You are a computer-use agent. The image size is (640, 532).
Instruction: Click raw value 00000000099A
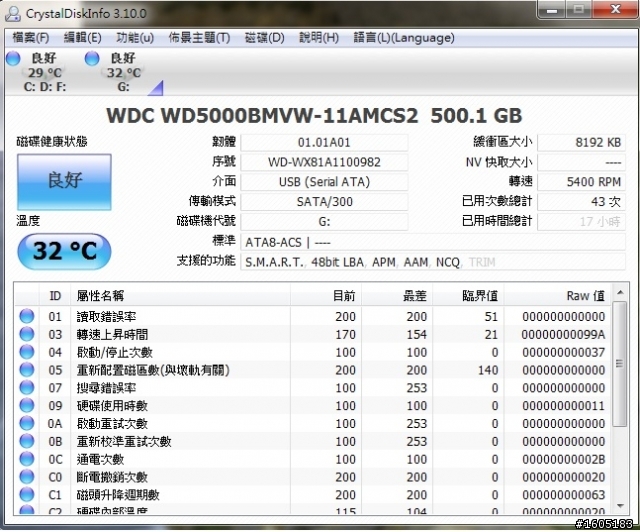tap(563, 334)
